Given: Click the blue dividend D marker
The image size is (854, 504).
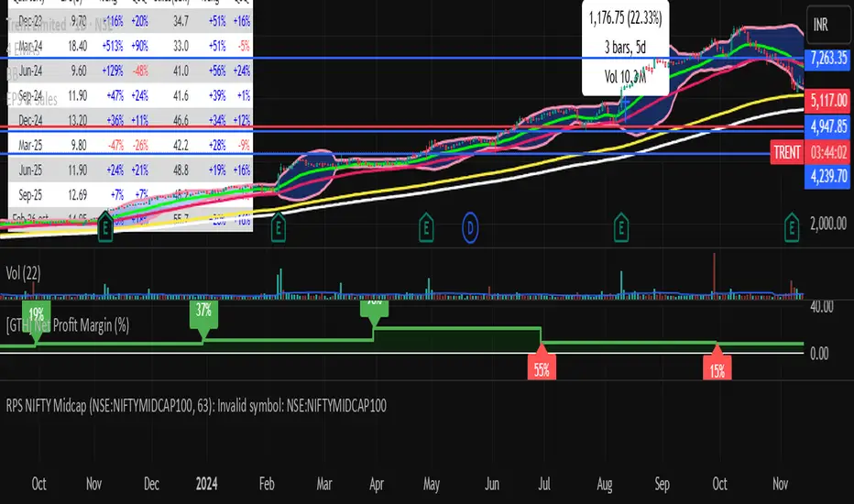Looking at the screenshot, I should (470, 228).
